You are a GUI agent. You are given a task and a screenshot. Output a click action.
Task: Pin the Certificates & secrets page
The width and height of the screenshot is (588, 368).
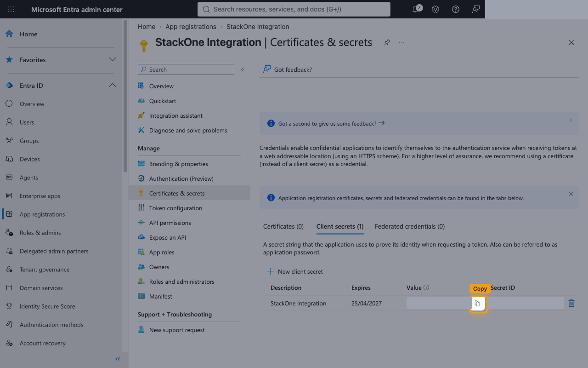click(x=387, y=42)
